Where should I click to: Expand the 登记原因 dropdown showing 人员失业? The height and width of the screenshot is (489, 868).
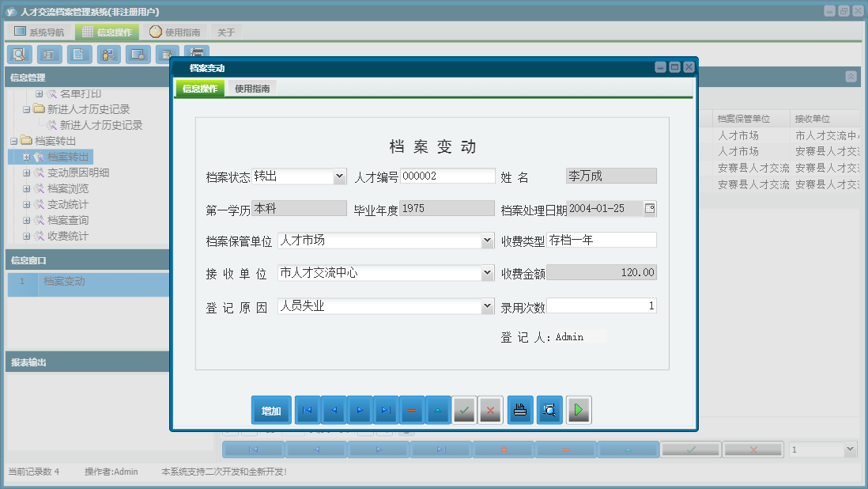click(x=489, y=305)
